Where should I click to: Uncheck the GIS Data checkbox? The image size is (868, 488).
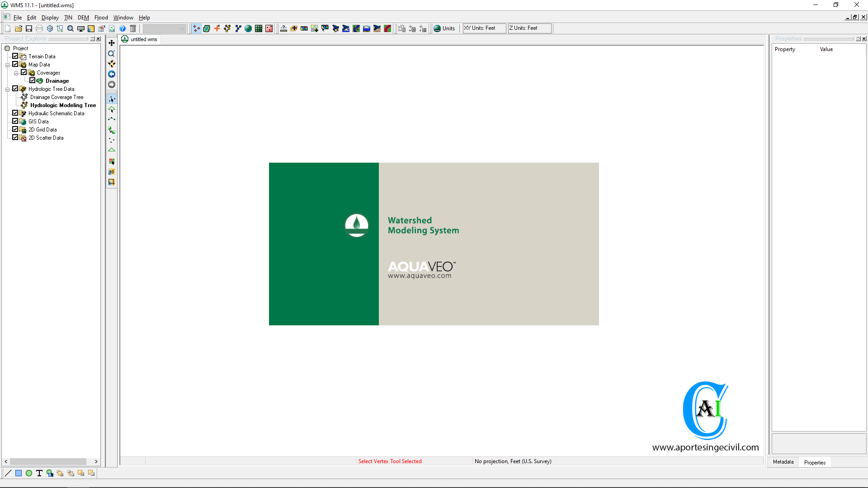(15, 121)
